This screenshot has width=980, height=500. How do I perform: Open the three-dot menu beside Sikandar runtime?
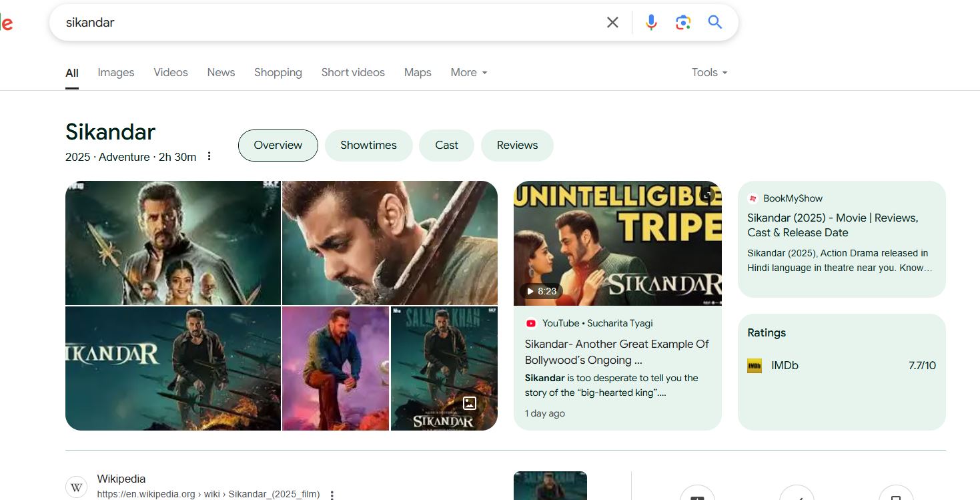click(209, 156)
